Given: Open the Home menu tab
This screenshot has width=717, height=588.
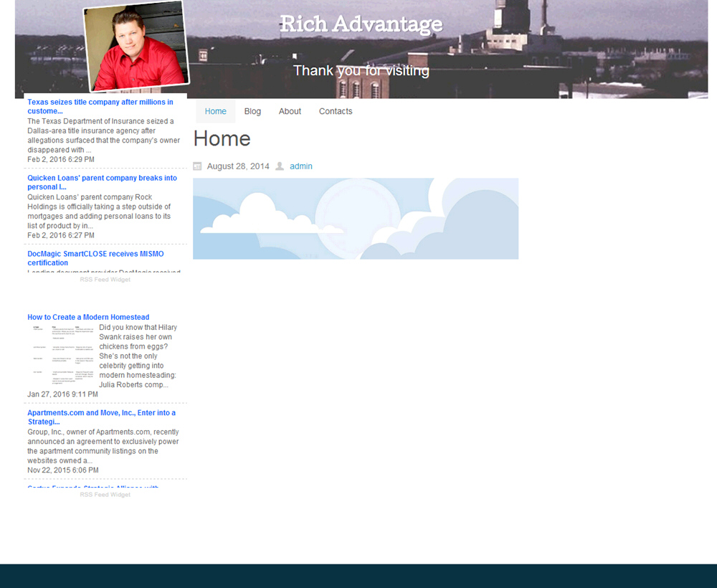Looking at the screenshot, I should 215,112.
